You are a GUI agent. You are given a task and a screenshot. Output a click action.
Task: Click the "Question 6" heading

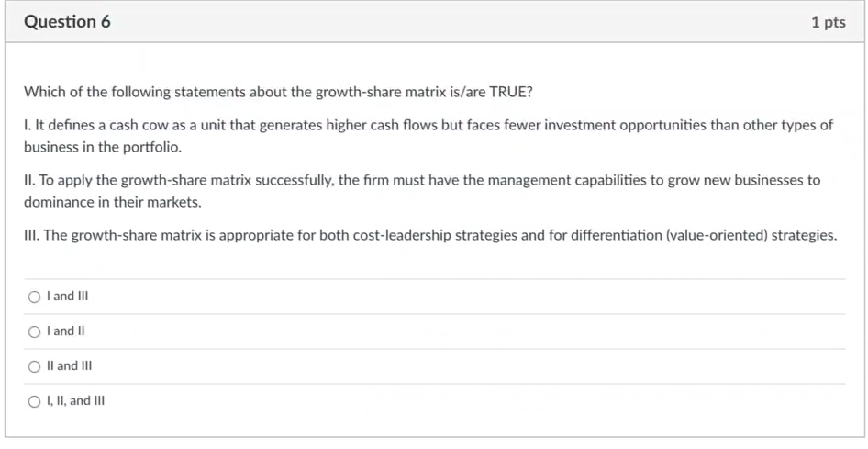pyautogui.click(x=67, y=22)
